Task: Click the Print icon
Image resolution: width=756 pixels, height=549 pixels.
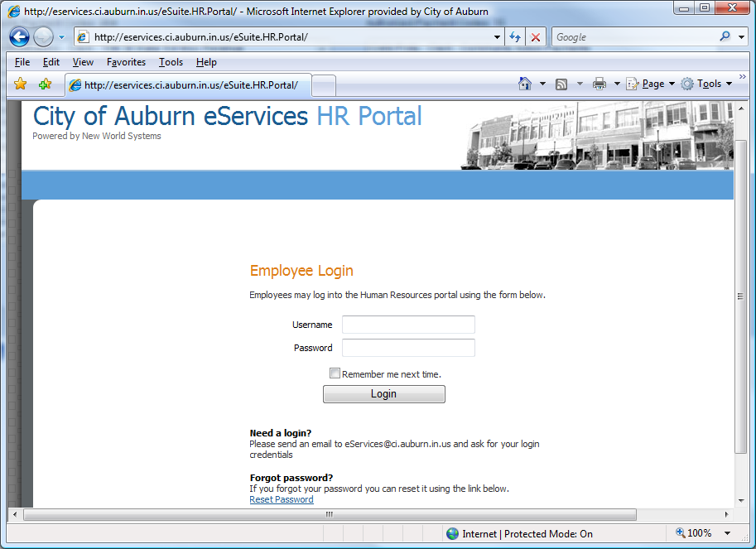Action: pos(600,84)
